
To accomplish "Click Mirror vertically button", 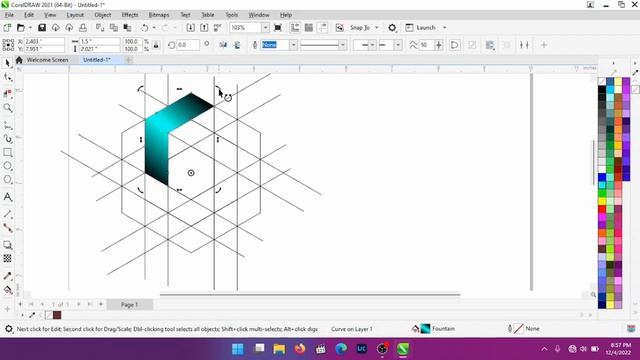I will tap(237, 45).
